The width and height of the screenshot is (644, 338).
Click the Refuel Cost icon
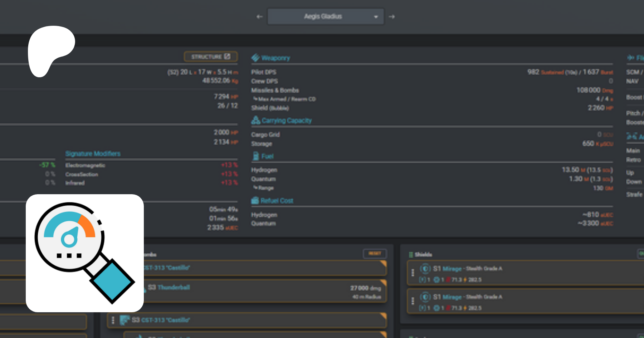[x=255, y=201]
